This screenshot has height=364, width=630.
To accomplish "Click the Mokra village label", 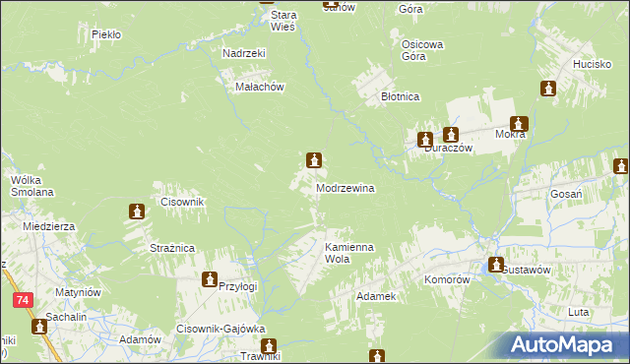I will [510, 134].
